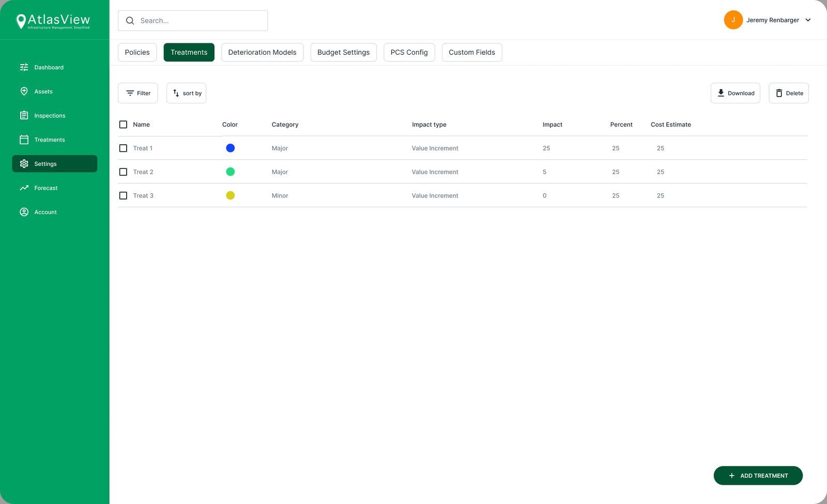This screenshot has height=504, width=827.
Task: Check the Treat 1 row checkbox
Action: pos(123,148)
